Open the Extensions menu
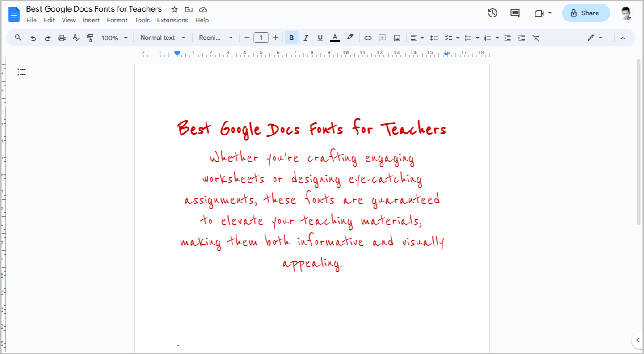This screenshot has height=354, width=644. tap(173, 20)
